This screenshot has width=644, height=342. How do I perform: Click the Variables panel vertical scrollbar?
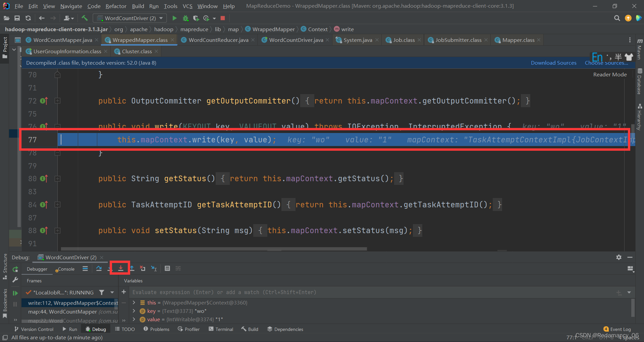(x=633, y=307)
